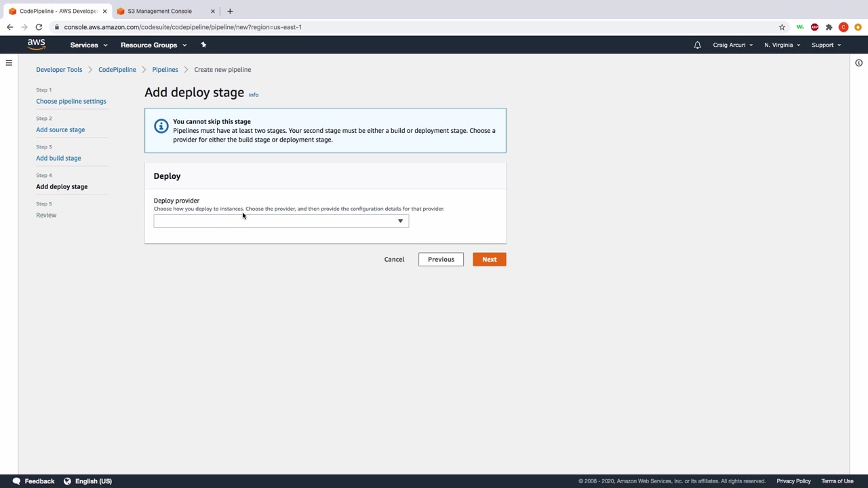Go back with the browser back arrow
Viewport: 868px width, 488px height.
(9, 27)
